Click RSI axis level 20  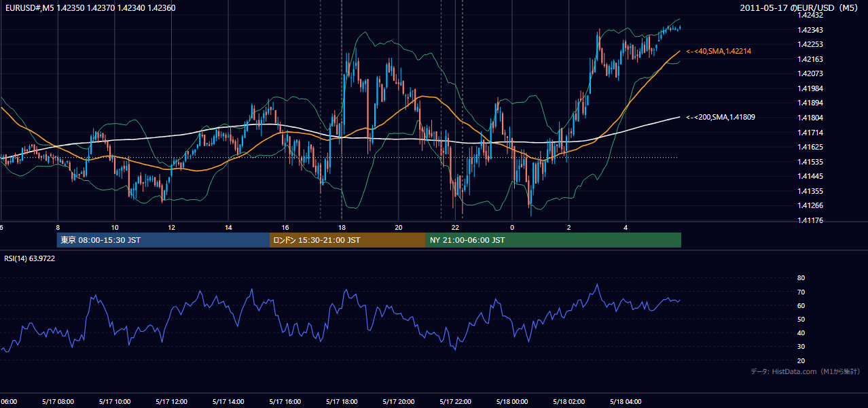(801, 360)
